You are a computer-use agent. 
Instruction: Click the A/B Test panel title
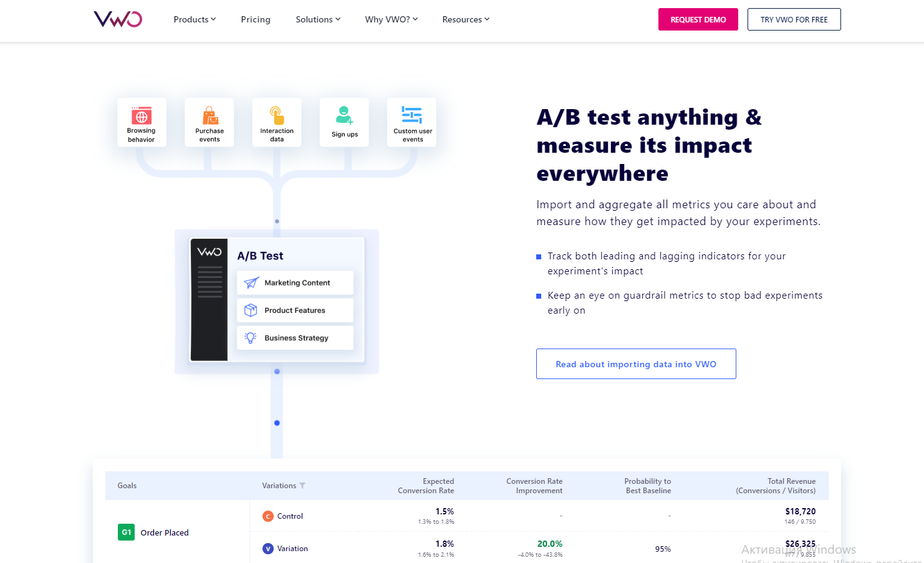pyautogui.click(x=260, y=256)
